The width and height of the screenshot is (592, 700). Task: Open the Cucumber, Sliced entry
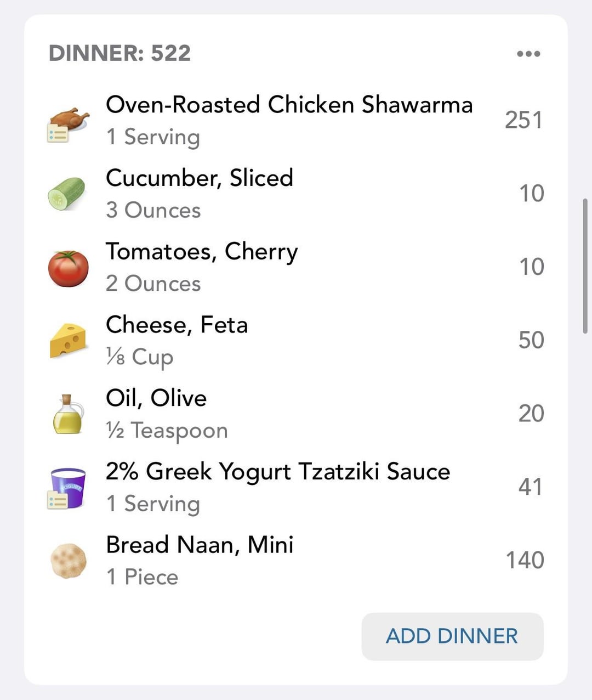point(296,194)
